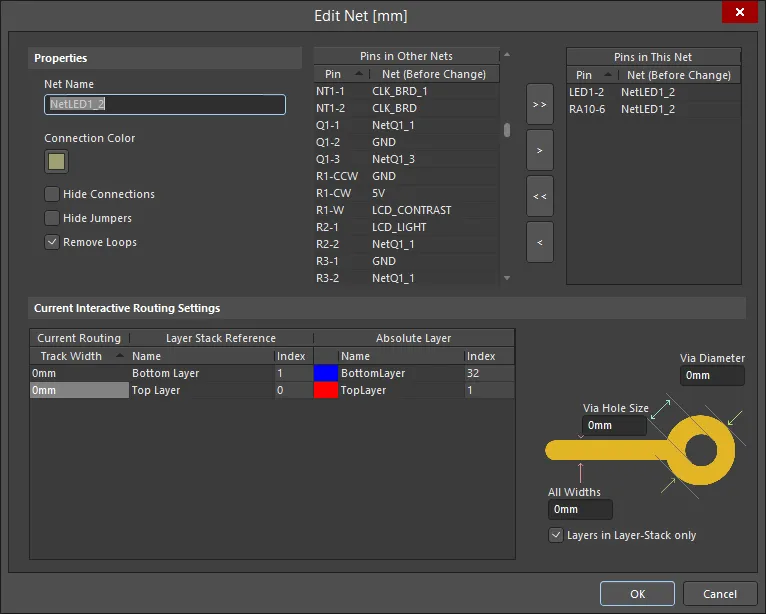Image resolution: width=766 pixels, height=614 pixels.
Task: Enable the Hide Jumpers checkbox
Action: click(52, 218)
